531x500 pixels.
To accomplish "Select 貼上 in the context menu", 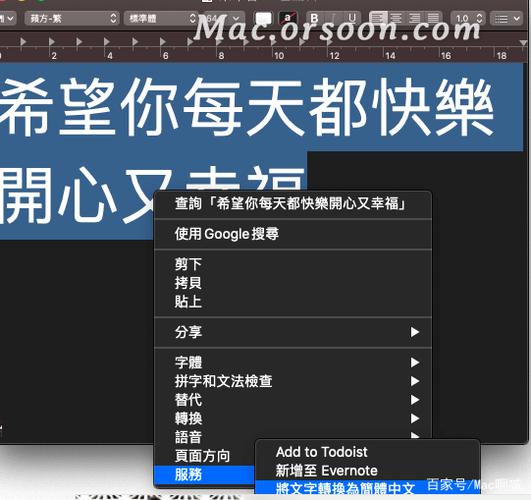I will tap(293, 301).
